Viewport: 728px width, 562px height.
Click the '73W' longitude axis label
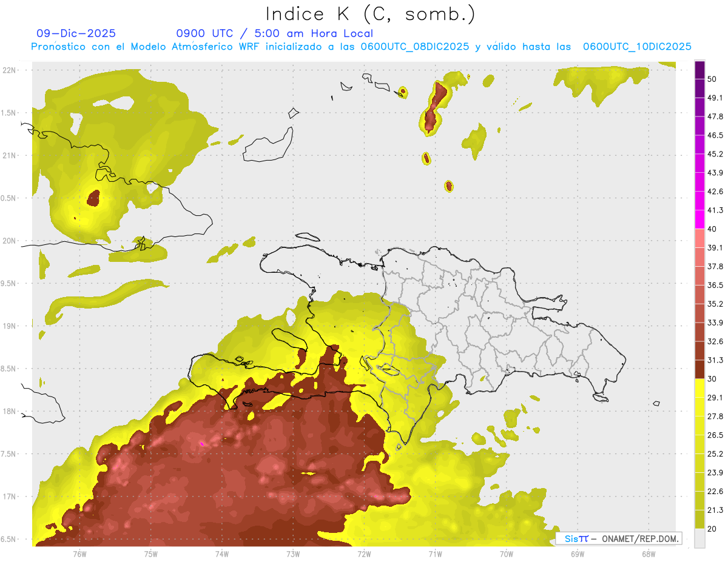click(293, 554)
